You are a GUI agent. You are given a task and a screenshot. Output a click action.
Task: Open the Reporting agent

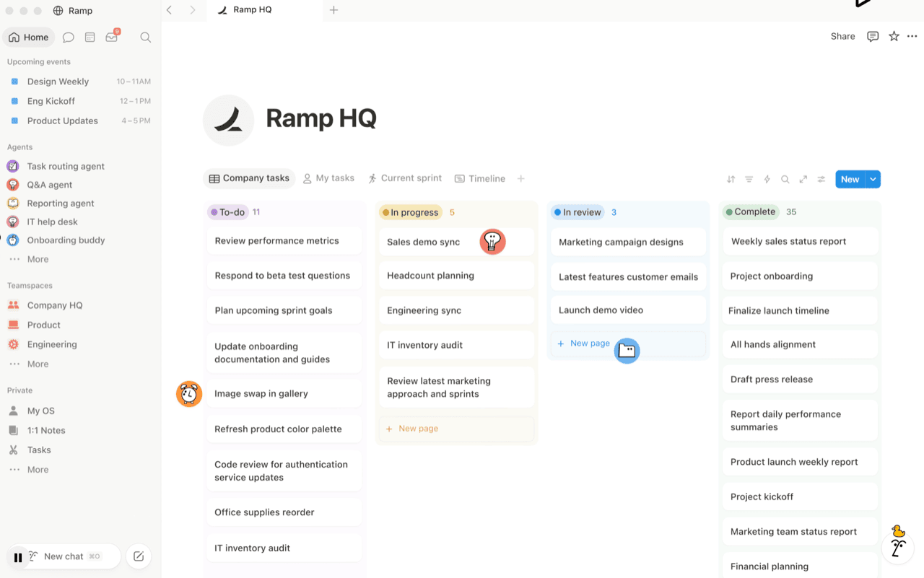coord(61,203)
